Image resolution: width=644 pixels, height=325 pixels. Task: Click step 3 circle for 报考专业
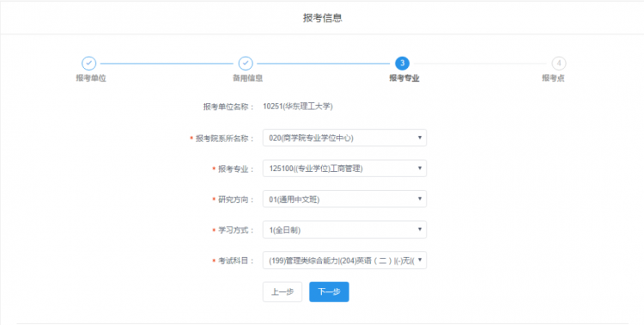(x=402, y=64)
